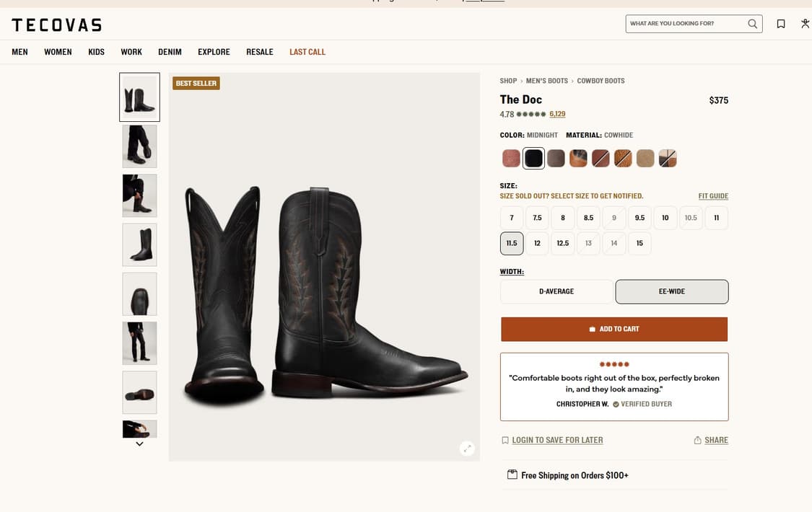The width and height of the screenshot is (812, 512).
Task: Select EE-Wide width option
Action: [x=671, y=291]
